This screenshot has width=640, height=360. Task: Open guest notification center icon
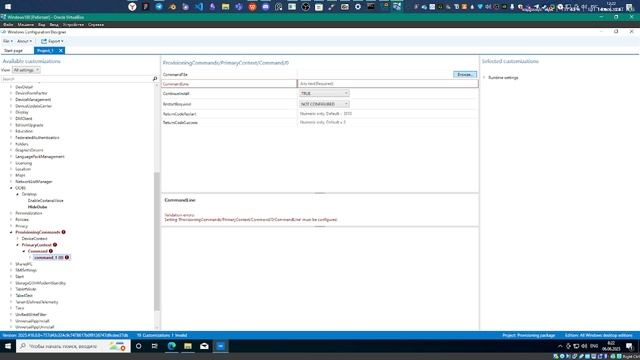coord(629,346)
